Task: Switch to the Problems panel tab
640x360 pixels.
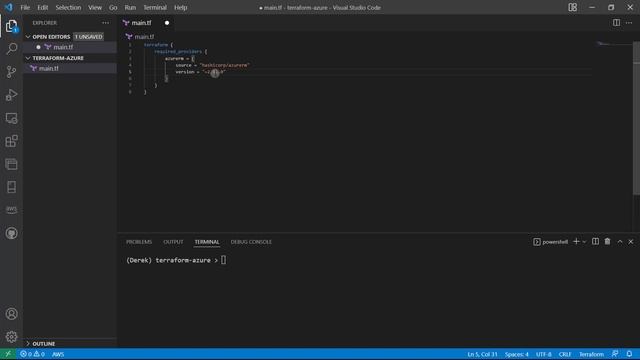Action: (139, 242)
